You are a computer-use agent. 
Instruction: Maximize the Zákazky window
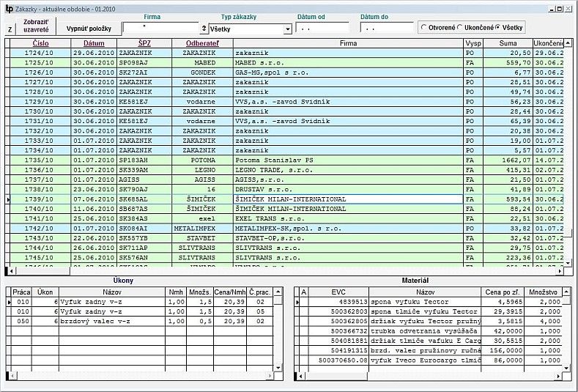click(560, 9)
